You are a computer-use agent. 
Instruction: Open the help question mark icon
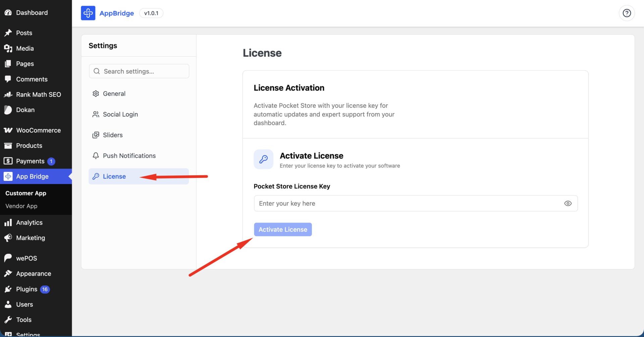pos(627,13)
